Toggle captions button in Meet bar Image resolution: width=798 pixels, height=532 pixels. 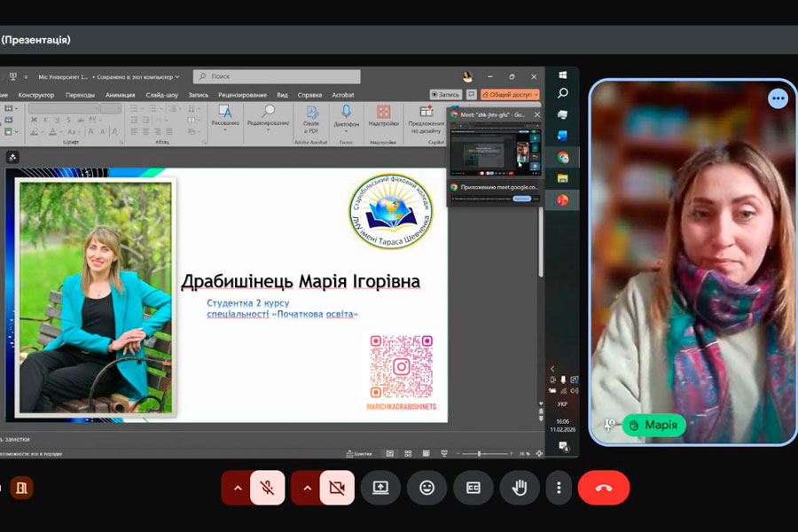pyautogui.click(x=473, y=488)
